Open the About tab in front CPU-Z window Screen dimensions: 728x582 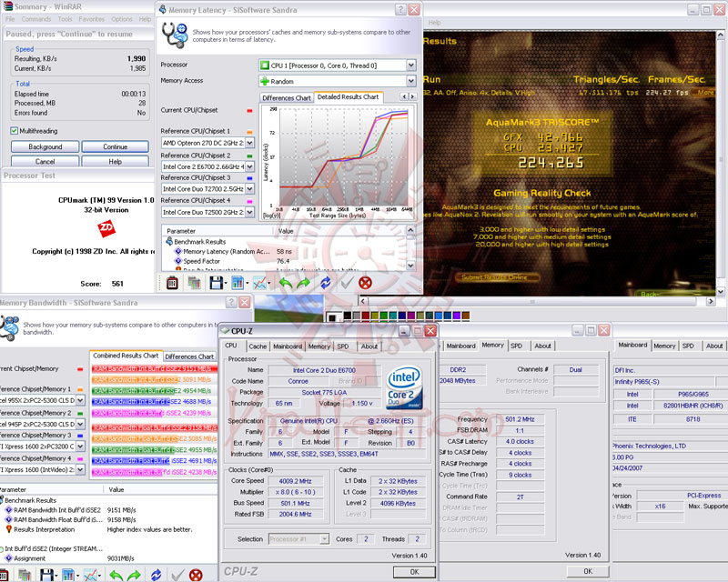(369, 346)
